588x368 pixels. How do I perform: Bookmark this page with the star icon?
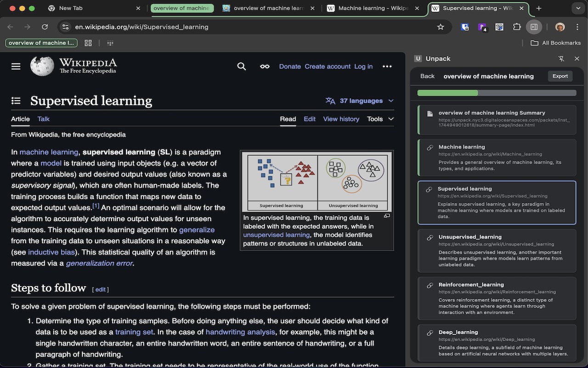pos(441,27)
